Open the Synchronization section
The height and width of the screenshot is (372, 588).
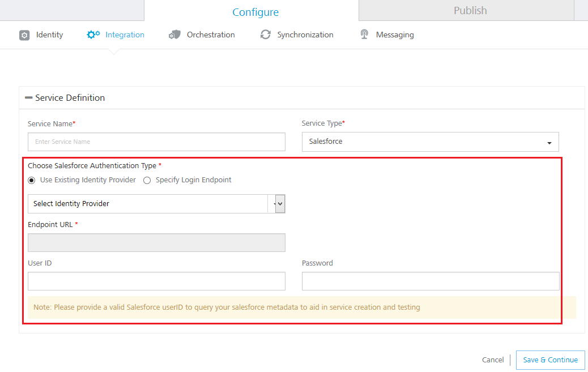click(x=305, y=35)
